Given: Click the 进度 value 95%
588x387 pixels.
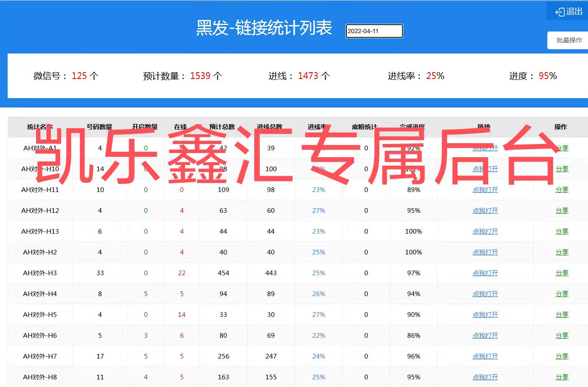Looking at the screenshot, I should coord(548,76).
